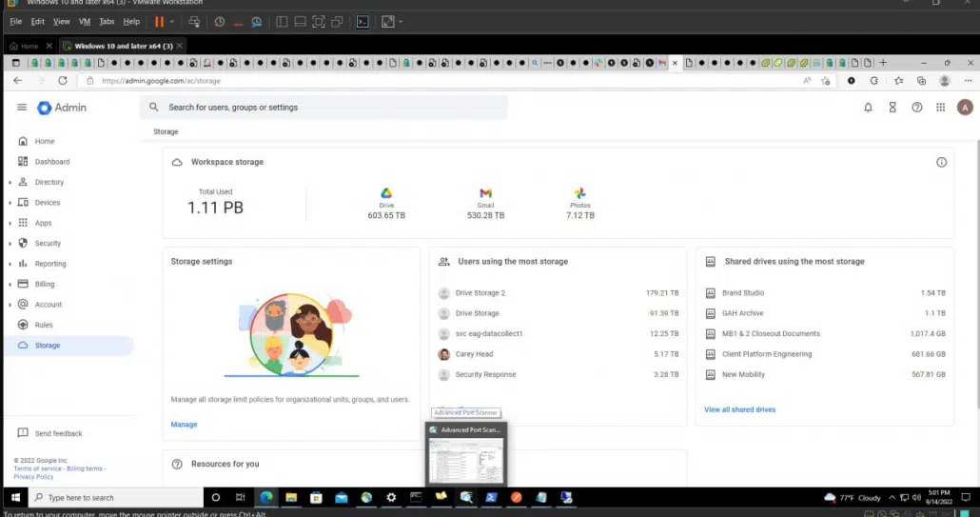The width and height of the screenshot is (980, 517).
Task: Click Send feedback in sidebar
Action: [x=50, y=433]
